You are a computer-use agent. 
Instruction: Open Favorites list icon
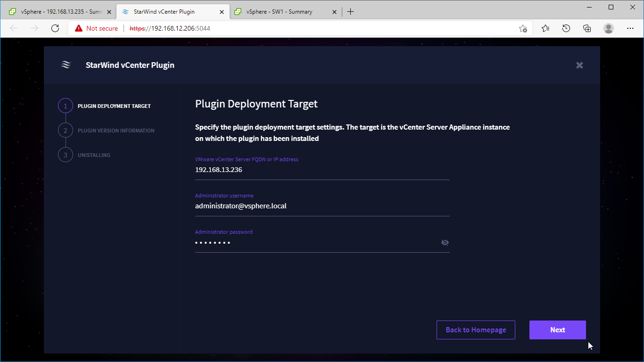coord(545,28)
